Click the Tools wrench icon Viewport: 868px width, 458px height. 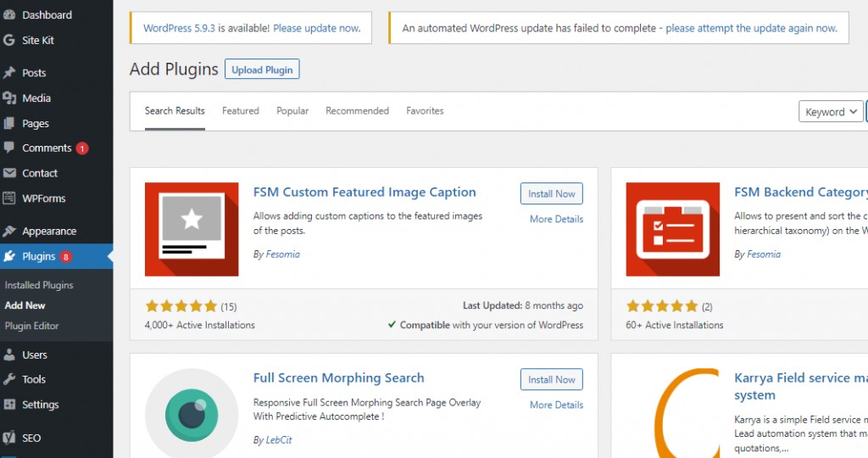pyautogui.click(x=9, y=379)
